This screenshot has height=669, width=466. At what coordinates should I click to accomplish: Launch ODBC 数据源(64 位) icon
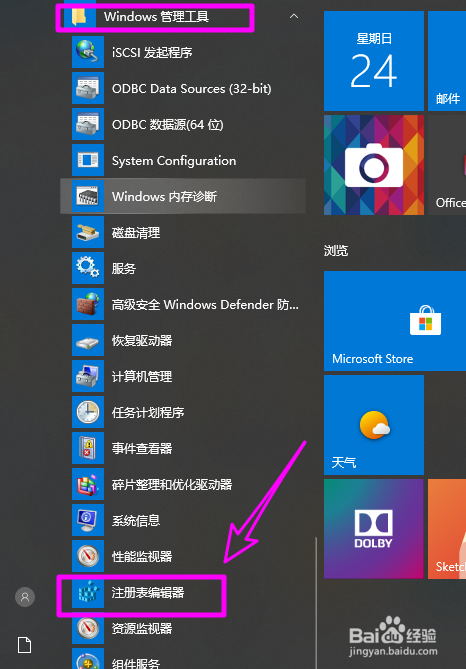pyautogui.click(x=88, y=124)
